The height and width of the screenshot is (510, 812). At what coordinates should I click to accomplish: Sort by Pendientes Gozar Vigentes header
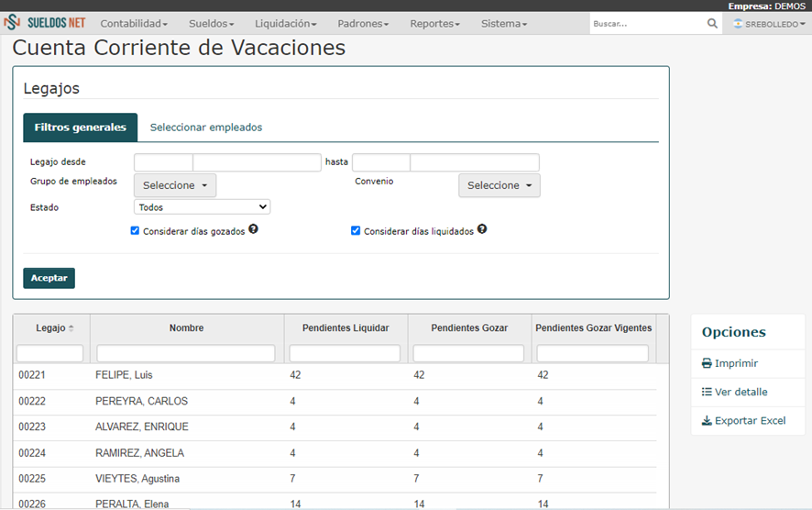[594, 328]
